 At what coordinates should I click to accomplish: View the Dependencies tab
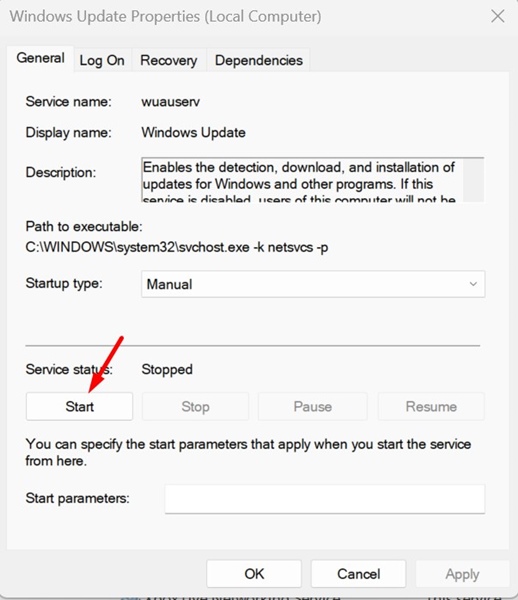click(x=259, y=60)
